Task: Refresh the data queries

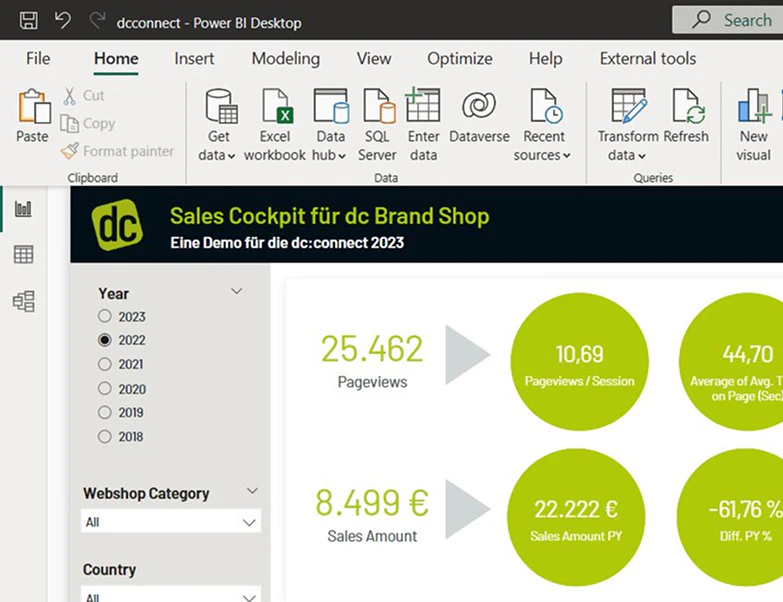Action: point(687,116)
